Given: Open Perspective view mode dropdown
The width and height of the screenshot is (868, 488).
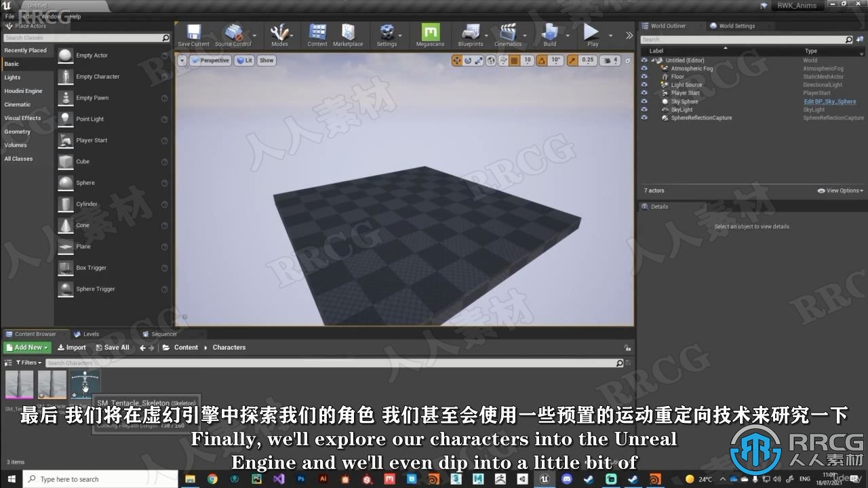Looking at the screenshot, I should point(210,60).
